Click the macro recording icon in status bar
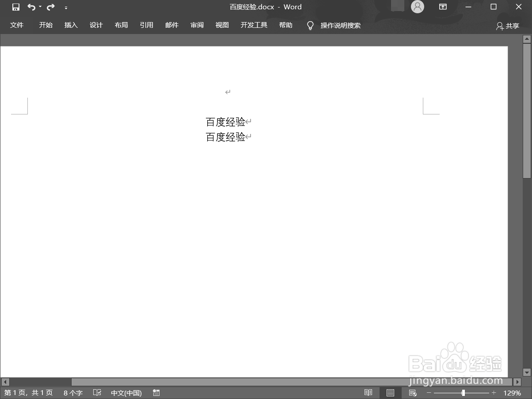The image size is (532, 399). coord(156,393)
